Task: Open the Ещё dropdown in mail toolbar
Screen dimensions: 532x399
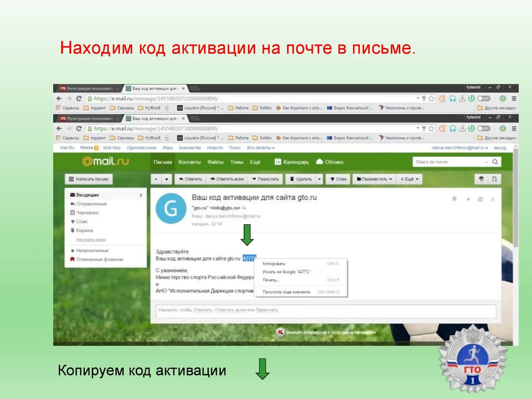Action: tap(409, 179)
